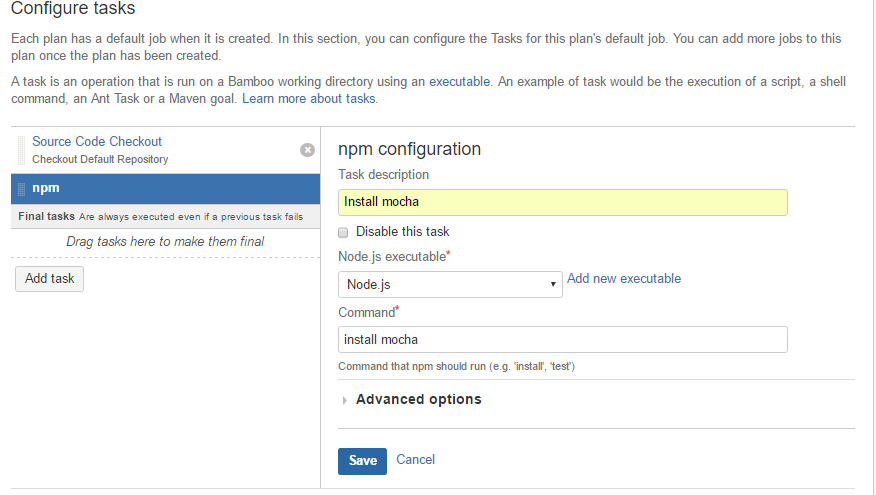The height and width of the screenshot is (495, 876).
Task: Remove the Source Code Checkout task
Action: pos(307,150)
